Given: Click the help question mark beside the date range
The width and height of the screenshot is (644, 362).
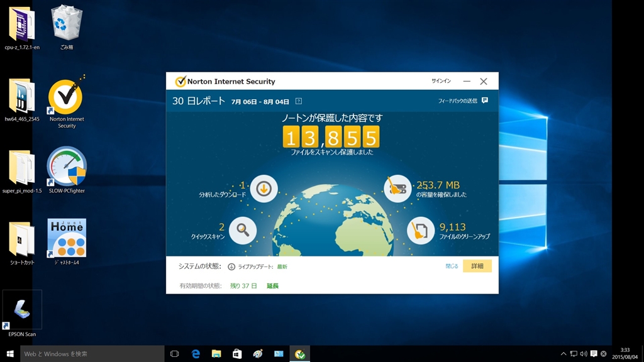Looking at the screenshot, I should pos(299,101).
